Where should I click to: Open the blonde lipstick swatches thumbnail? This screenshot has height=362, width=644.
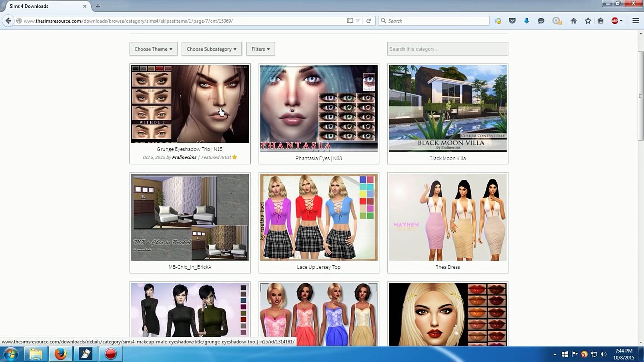(448, 314)
